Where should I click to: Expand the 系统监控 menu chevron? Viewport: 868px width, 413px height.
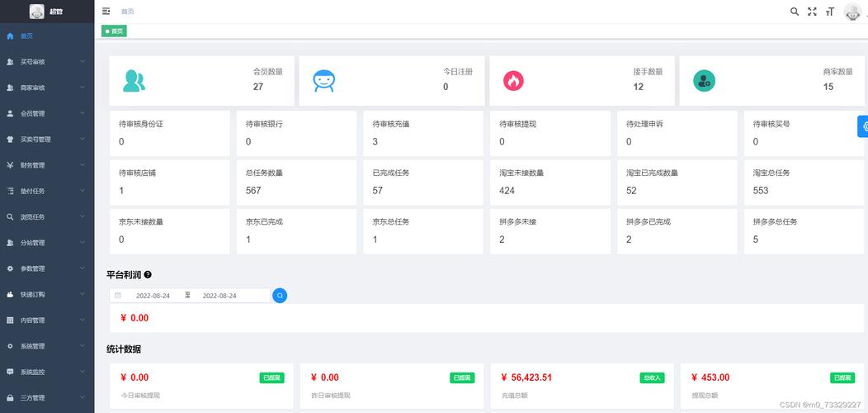(83, 372)
